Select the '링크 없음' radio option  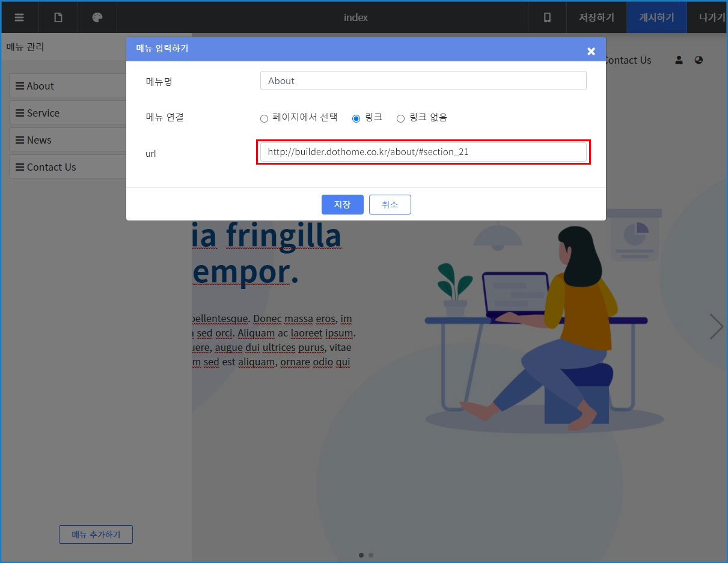[x=400, y=118]
